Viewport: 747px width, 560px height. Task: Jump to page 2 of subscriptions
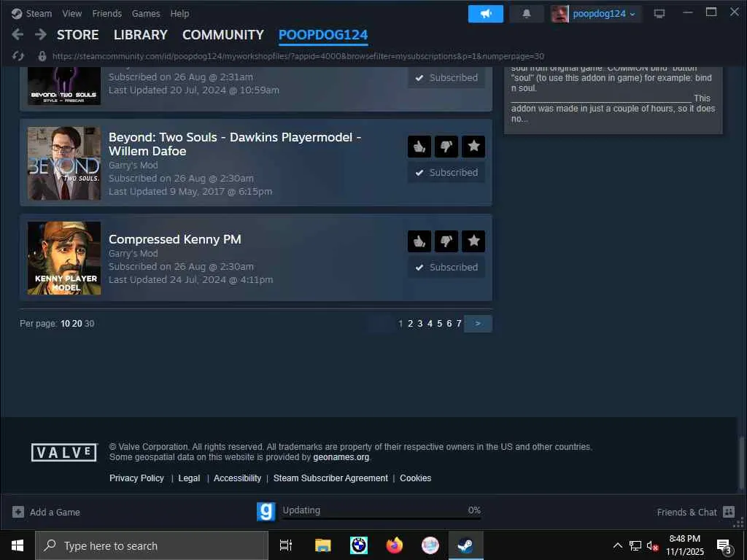[x=410, y=323]
